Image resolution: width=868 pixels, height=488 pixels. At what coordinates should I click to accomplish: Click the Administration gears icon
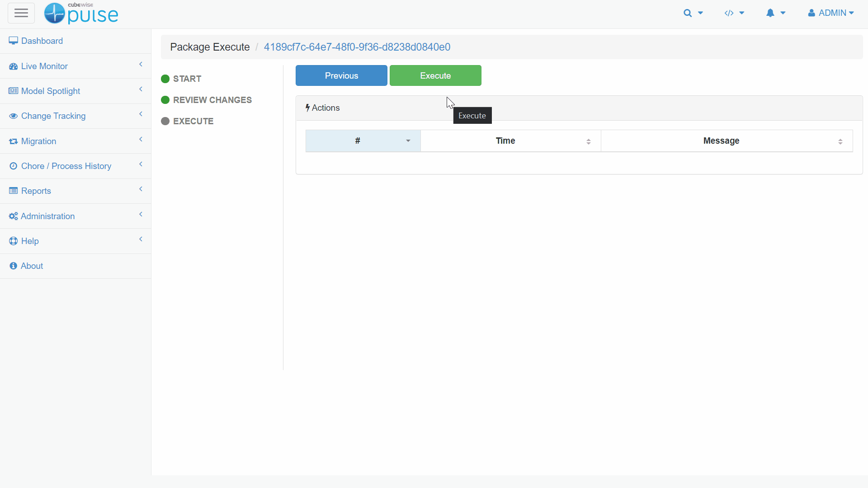[x=13, y=216]
